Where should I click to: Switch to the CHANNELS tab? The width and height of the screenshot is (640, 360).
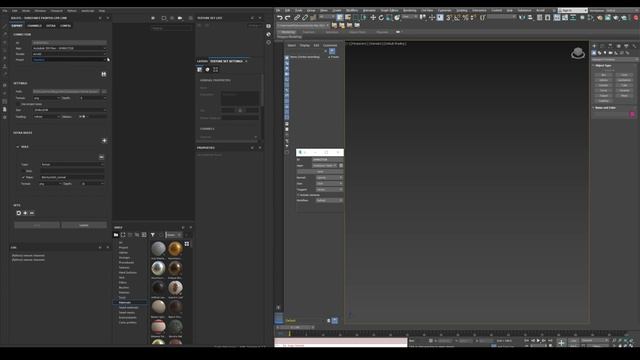pos(34,26)
